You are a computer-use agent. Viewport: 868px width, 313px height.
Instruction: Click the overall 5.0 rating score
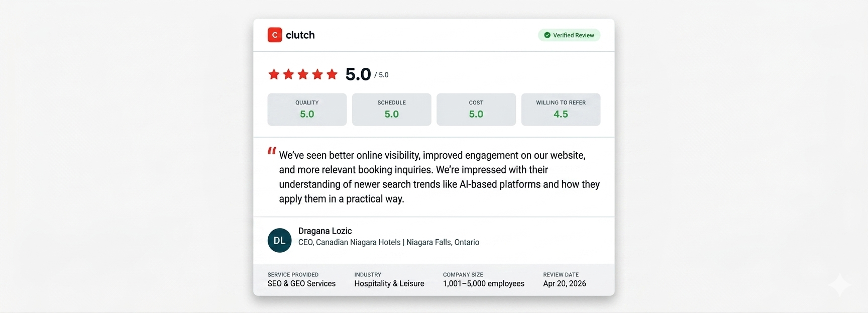click(x=358, y=74)
